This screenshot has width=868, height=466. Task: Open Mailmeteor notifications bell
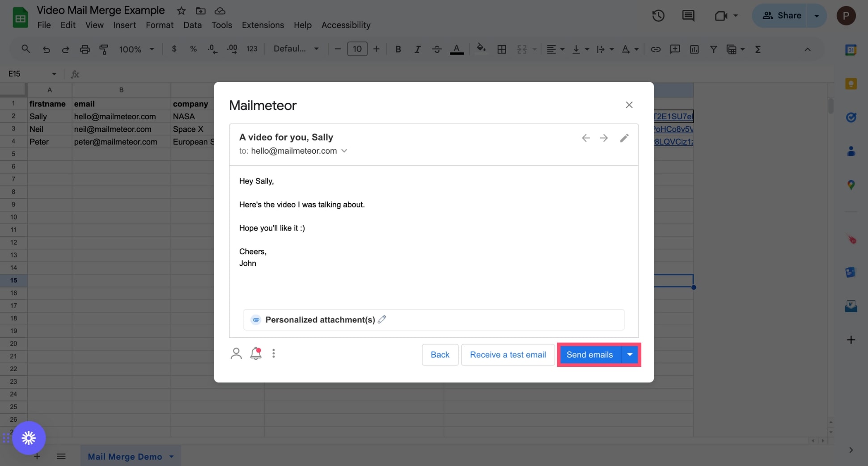coord(256,353)
